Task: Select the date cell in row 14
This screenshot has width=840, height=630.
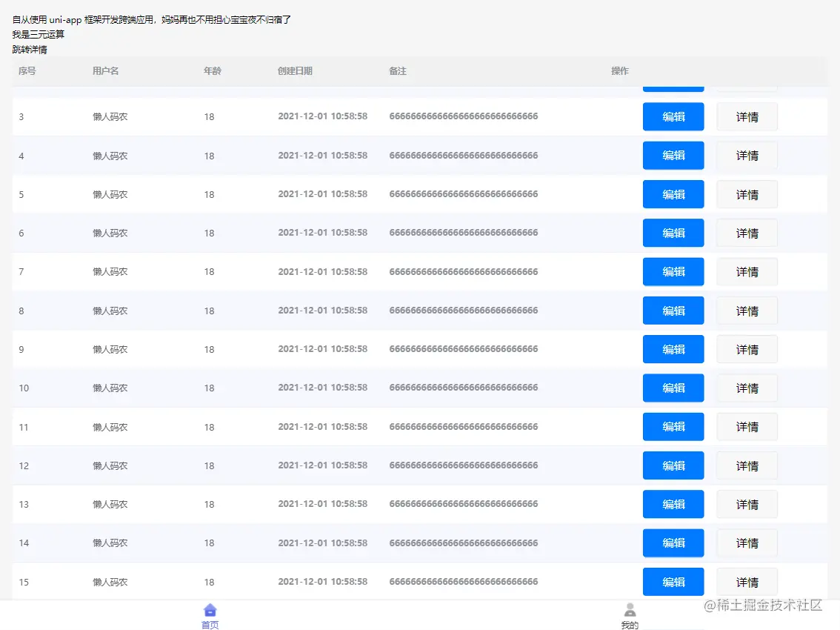Action: click(x=322, y=543)
